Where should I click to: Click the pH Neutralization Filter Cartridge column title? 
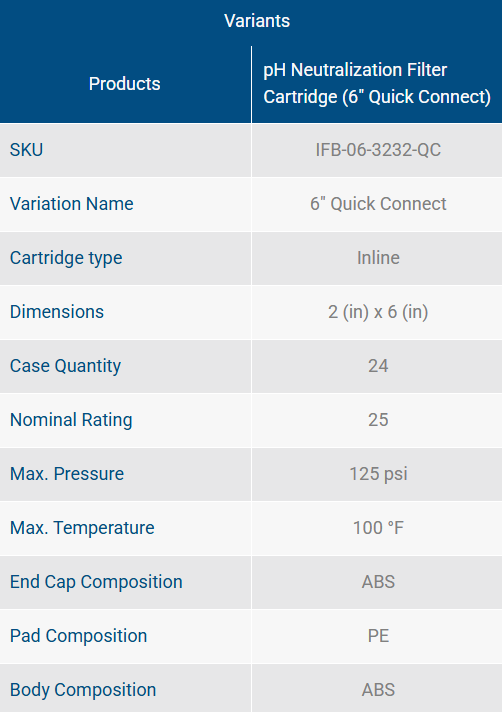tap(377, 84)
